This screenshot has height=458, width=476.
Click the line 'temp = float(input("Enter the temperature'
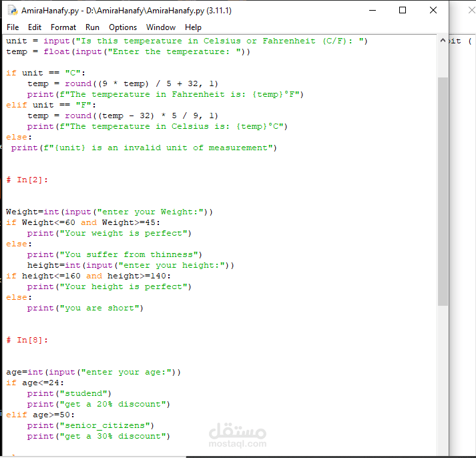point(128,51)
